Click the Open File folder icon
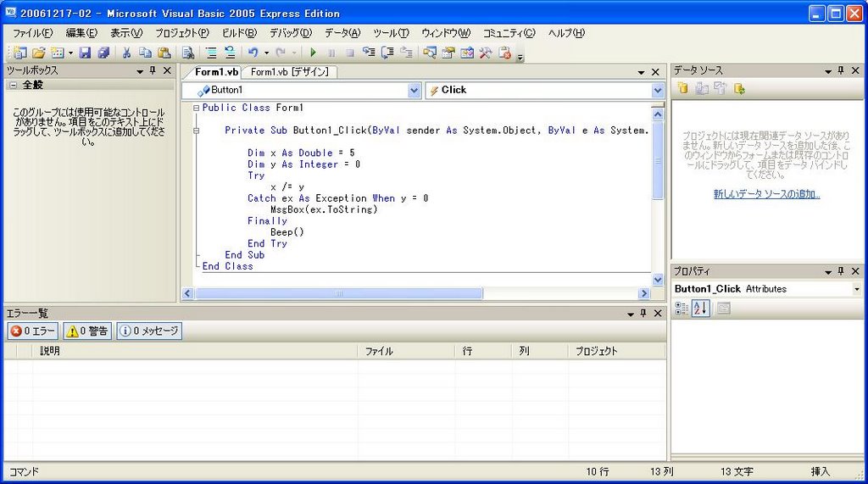Image resolution: width=868 pixels, height=484 pixels. click(39, 53)
